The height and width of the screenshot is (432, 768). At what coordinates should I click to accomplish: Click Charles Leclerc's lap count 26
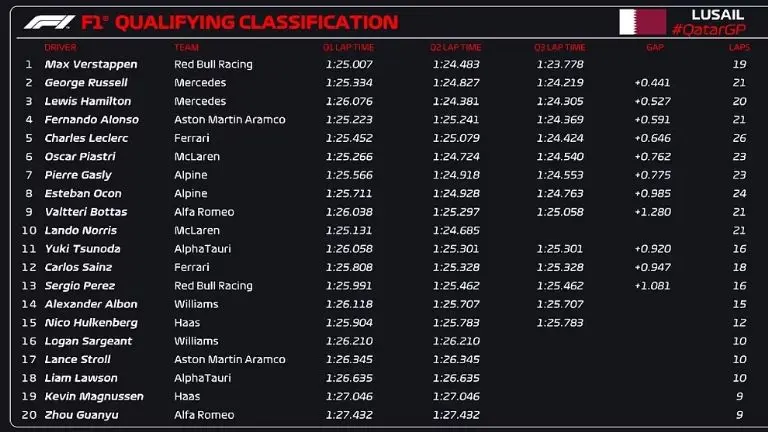pos(739,138)
